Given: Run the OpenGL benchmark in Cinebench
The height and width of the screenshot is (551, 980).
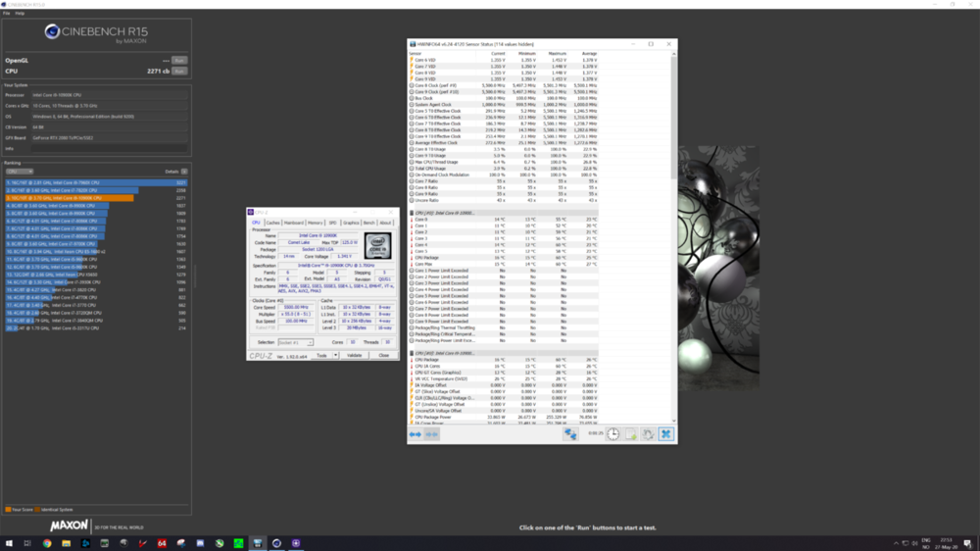Looking at the screenshot, I should pyautogui.click(x=179, y=61).
